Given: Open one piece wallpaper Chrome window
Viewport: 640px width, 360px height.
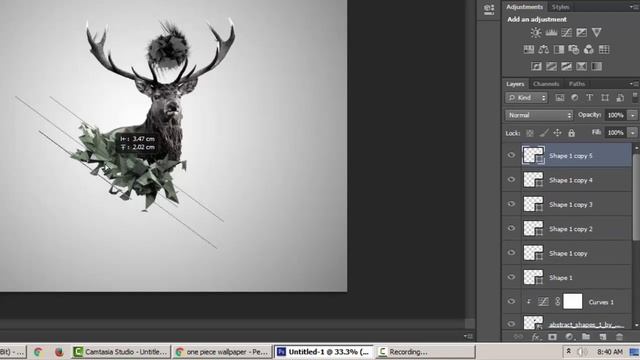Looking at the screenshot, I should coord(222,352).
